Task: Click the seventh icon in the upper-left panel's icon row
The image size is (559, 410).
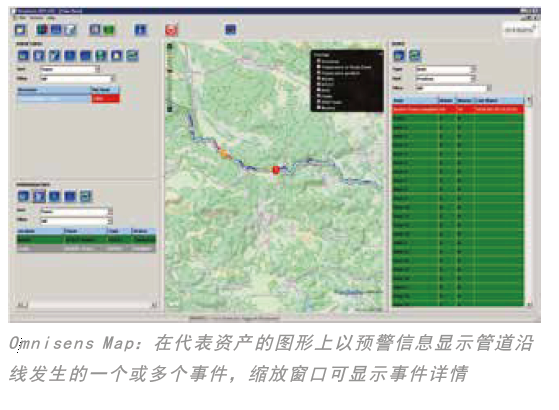Action: point(117,56)
